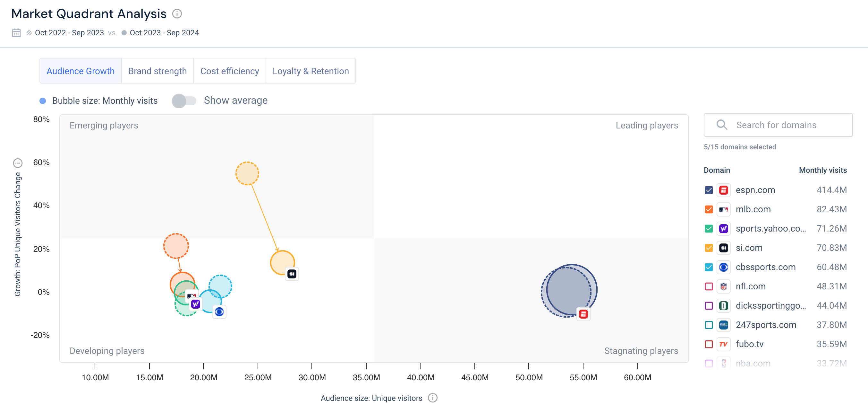Open the Loyalty & Retention tab
Viewport: 868px width, 413px height.
(x=310, y=71)
